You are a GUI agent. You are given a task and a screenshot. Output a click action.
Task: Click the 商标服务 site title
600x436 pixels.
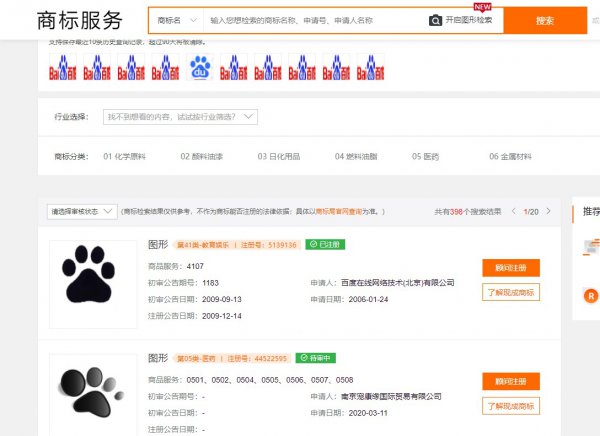click(80, 20)
